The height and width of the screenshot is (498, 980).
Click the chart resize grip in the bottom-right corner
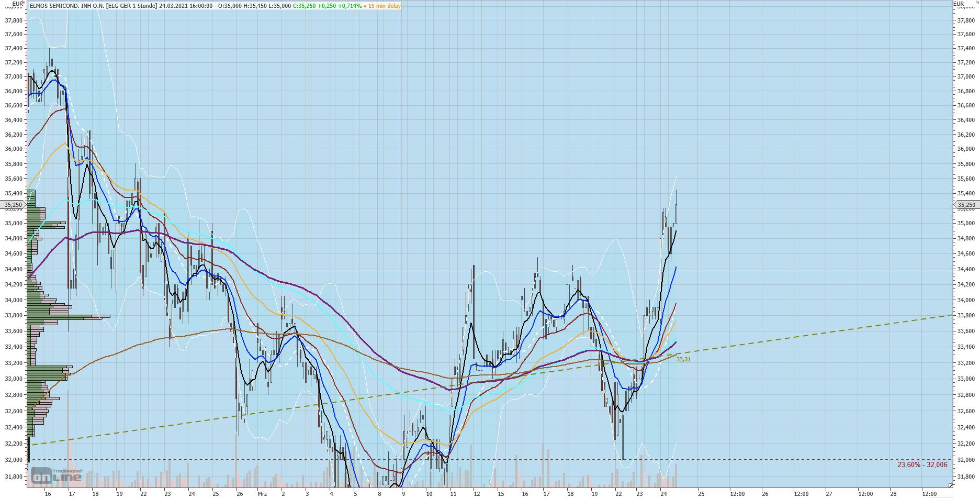pos(950,486)
